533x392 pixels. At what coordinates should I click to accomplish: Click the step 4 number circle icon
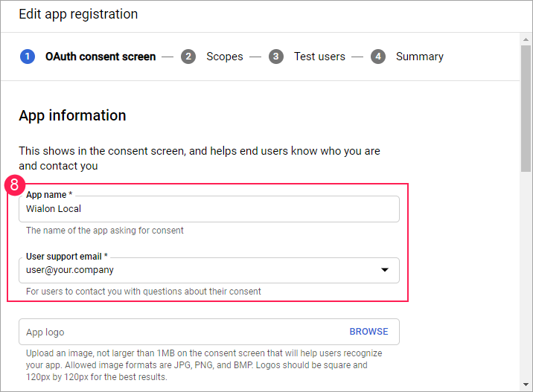coord(378,57)
